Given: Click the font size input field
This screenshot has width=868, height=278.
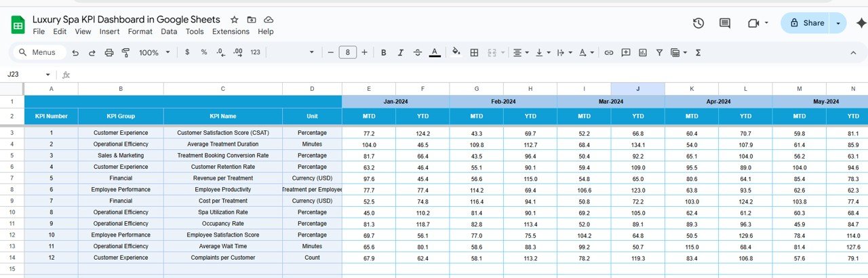Looking at the screenshot, I should click(348, 52).
